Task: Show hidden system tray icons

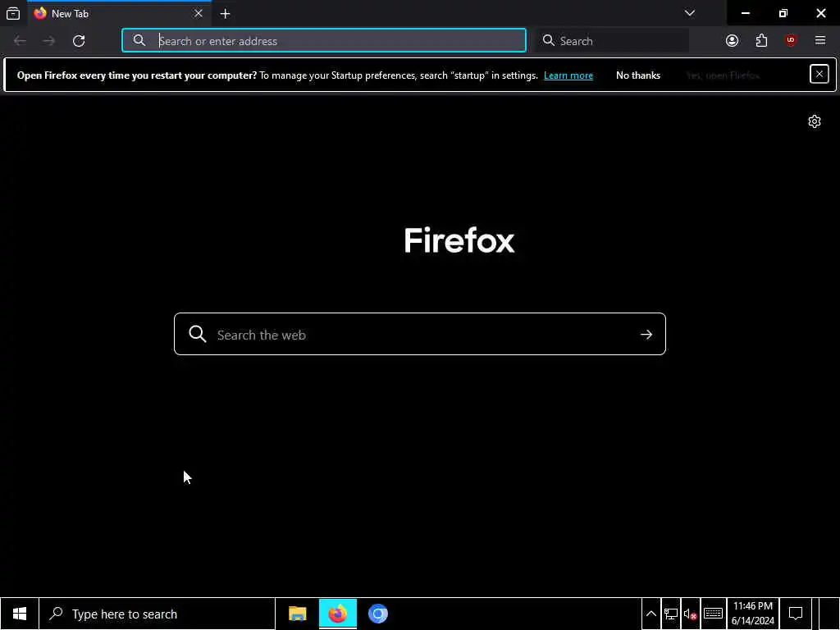Action: [x=651, y=614]
